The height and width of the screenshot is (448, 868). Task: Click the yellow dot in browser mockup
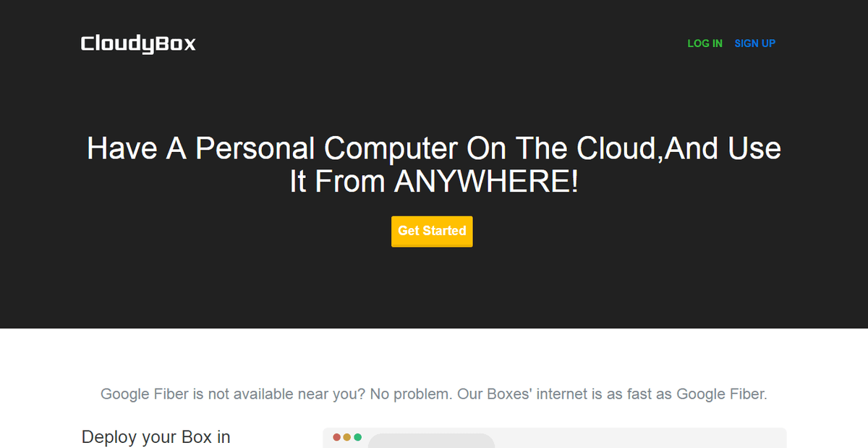[347, 437]
